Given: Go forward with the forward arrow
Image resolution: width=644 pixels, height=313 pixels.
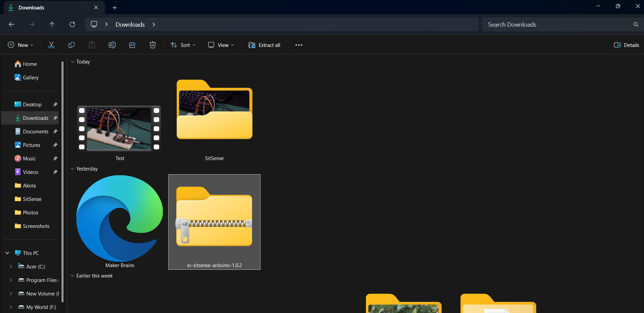Looking at the screenshot, I should click(32, 24).
